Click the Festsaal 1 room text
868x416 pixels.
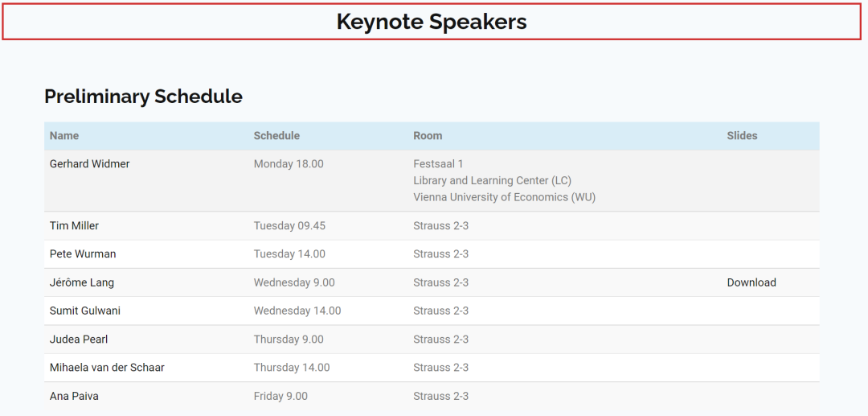click(x=438, y=164)
